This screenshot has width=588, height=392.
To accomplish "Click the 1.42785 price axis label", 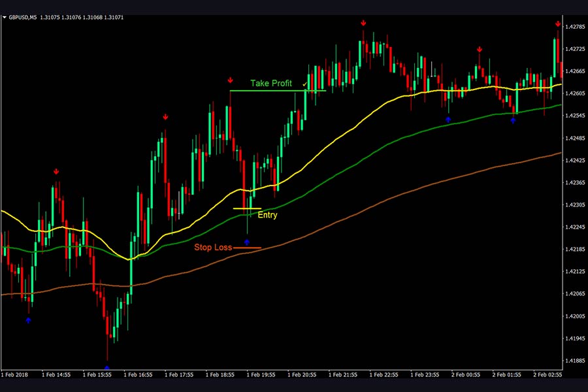I will click(575, 27).
